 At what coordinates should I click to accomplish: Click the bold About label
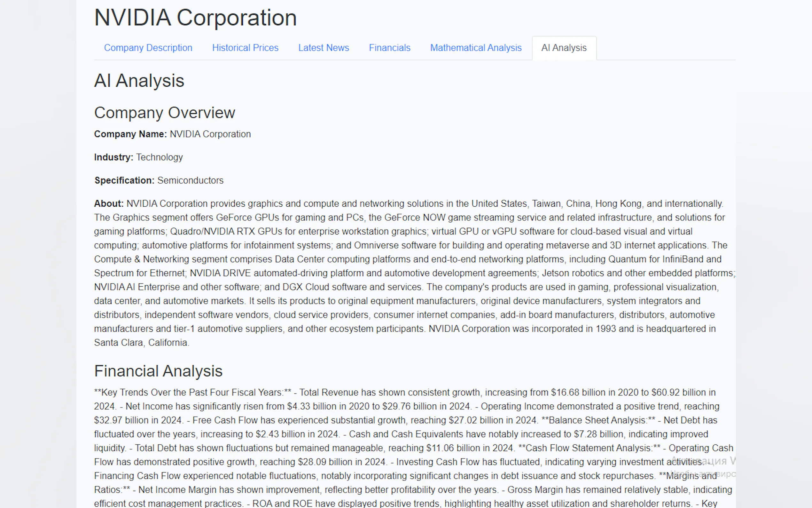tap(109, 203)
